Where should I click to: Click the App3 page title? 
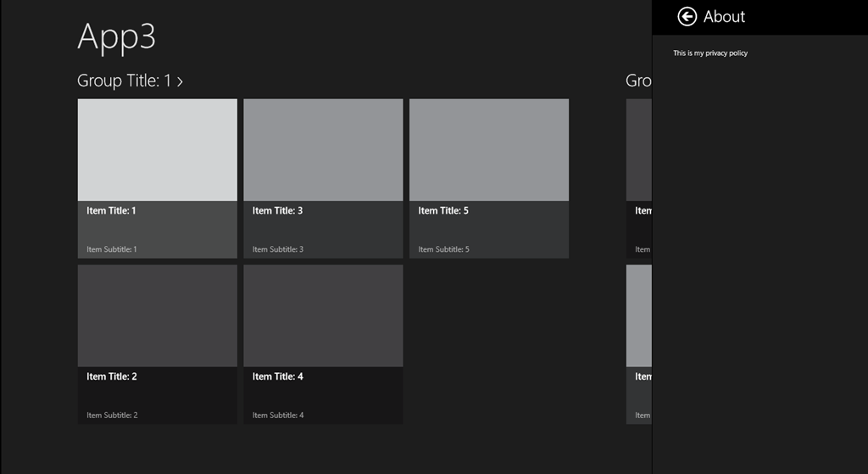[117, 37]
